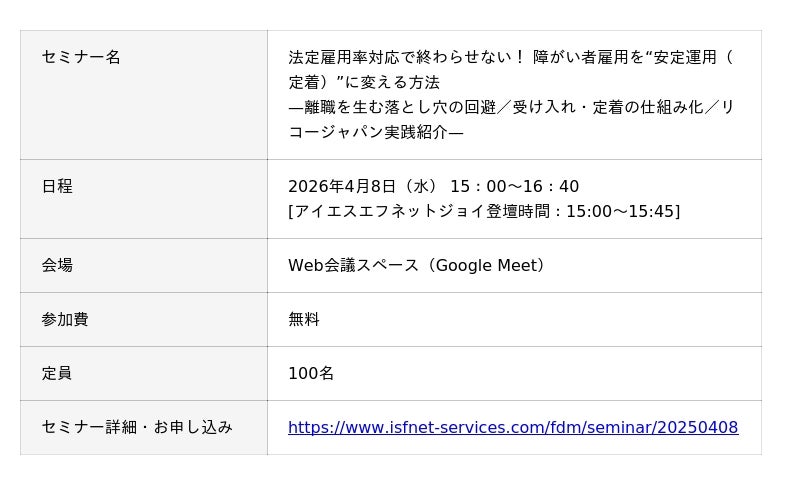Select the 100名 capacity value
This screenshot has width=800, height=485.
(311, 374)
